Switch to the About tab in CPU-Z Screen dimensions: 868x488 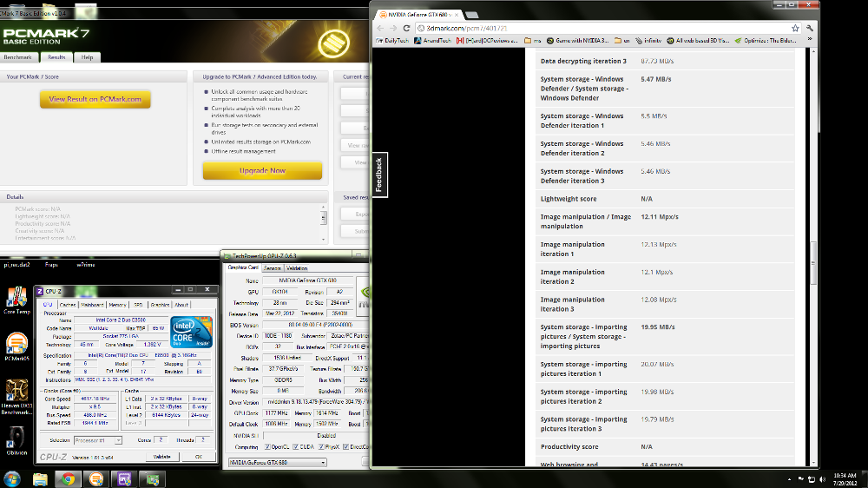click(181, 305)
